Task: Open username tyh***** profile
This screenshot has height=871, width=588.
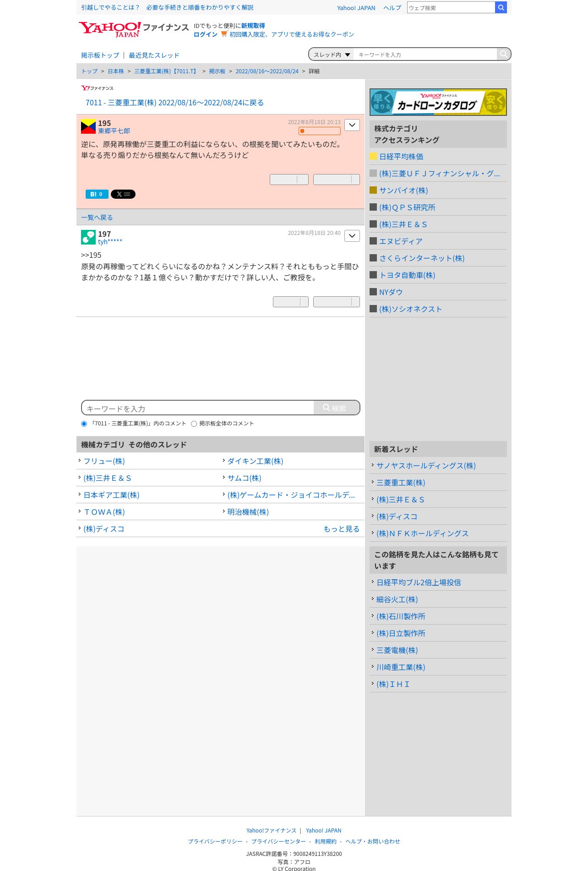Action: pos(110,242)
